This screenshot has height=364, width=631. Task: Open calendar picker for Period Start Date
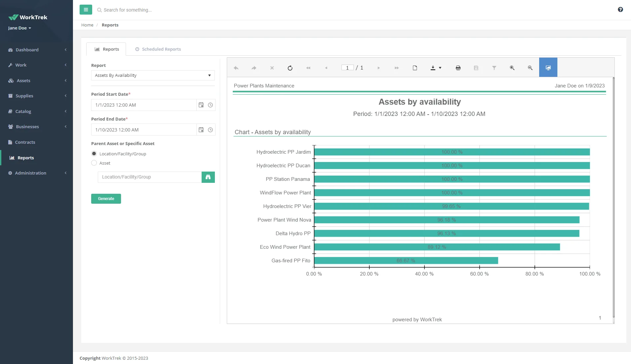click(201, 105)
